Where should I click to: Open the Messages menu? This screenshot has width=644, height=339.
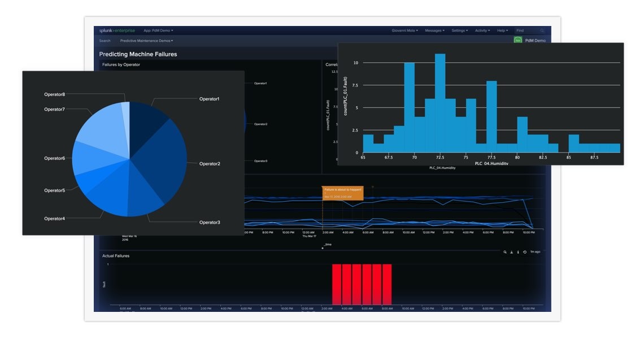tap(434, 31)
